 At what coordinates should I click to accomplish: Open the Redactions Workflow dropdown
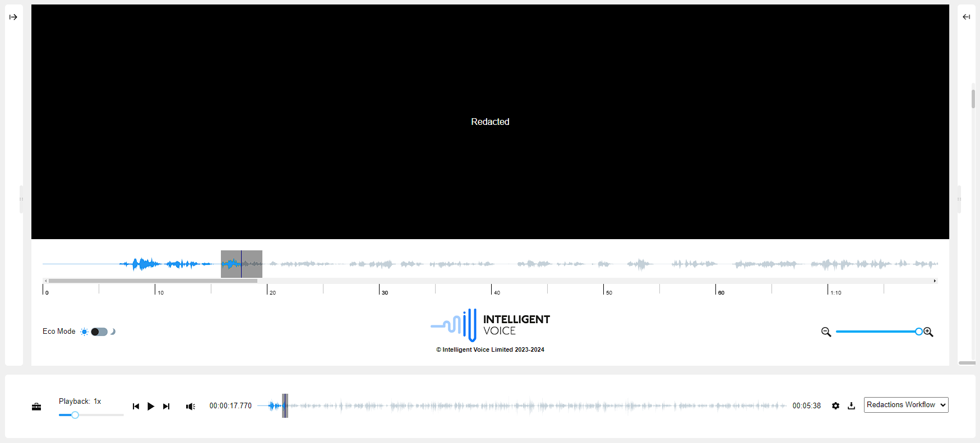(x=905, y=405)
